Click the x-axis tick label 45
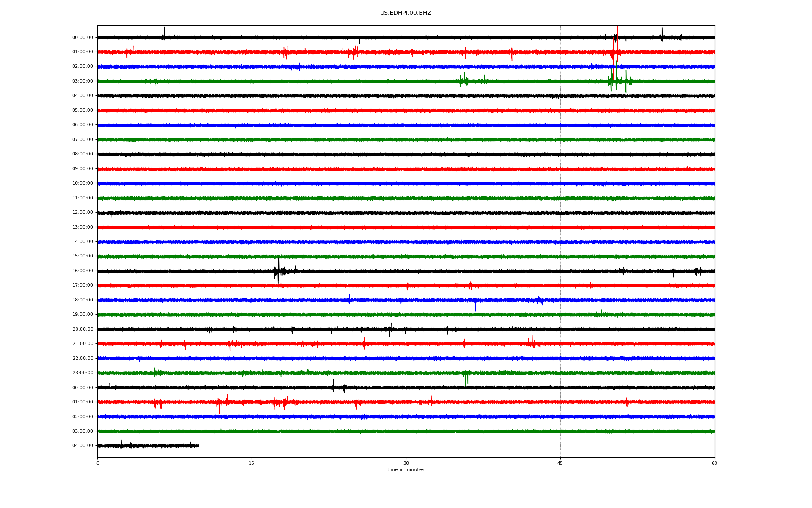 (x=560, y=463)
